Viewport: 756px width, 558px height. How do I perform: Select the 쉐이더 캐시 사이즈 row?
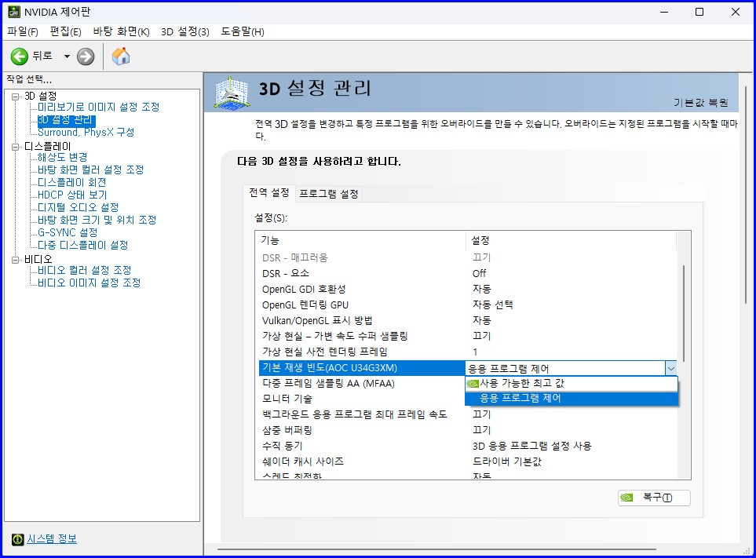468,461
